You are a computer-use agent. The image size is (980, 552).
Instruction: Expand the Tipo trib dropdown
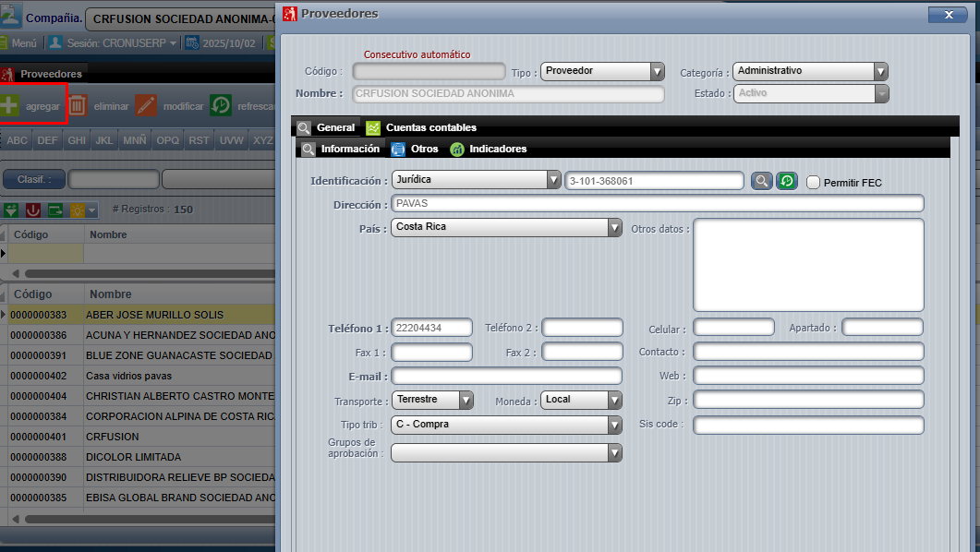pos(506,425)
